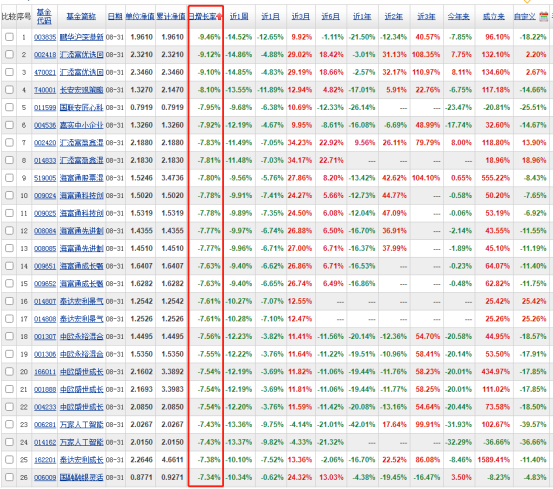The width and height of the screenshot is (553, 489).
Task: Click the 555.22% since-inception value
Action: tap(496, 178)
